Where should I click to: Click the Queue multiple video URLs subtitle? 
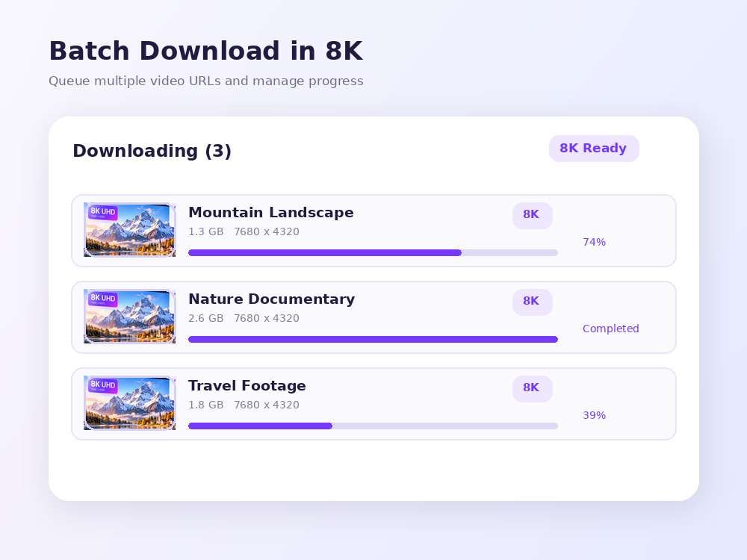click(206, 81)
